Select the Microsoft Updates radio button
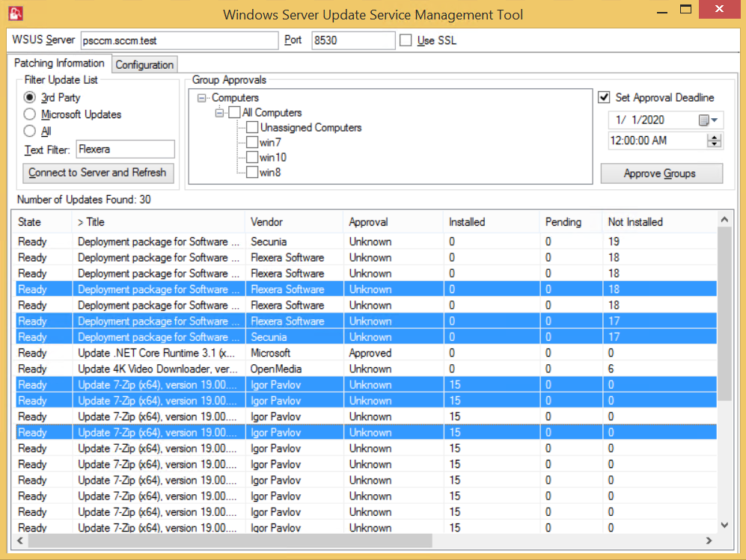Screen dimensions: 746x560 tap(29, 114)
